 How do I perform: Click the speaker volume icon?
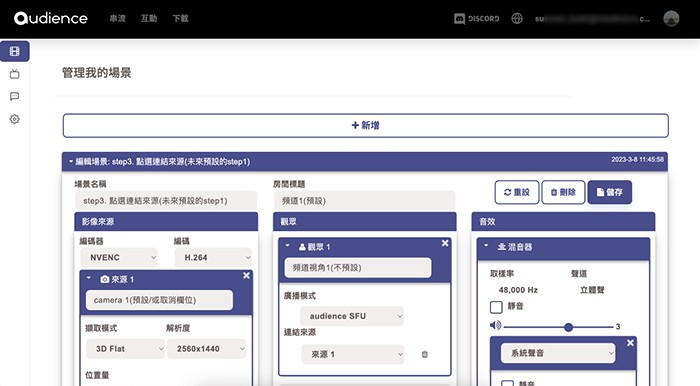496,325
